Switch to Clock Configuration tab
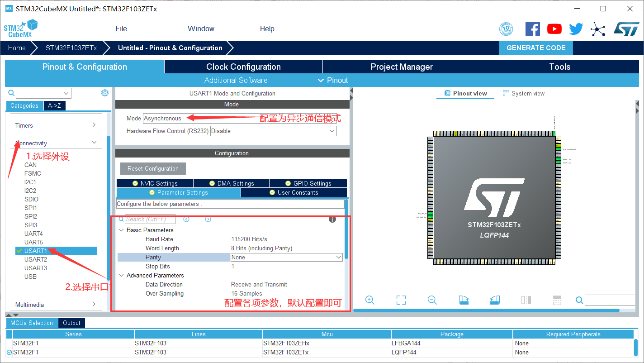 pos(243,67)
